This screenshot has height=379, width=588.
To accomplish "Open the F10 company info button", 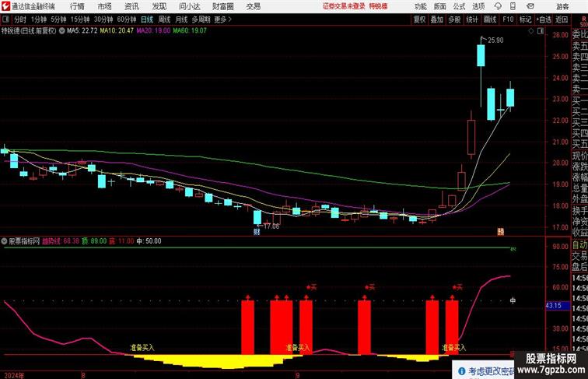I will 508,19.
